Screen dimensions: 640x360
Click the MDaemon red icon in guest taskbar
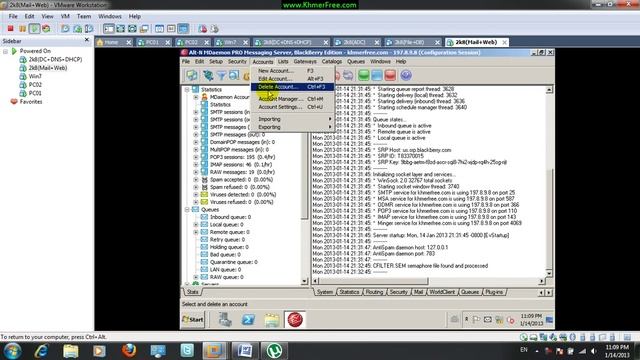pos(295,319)
